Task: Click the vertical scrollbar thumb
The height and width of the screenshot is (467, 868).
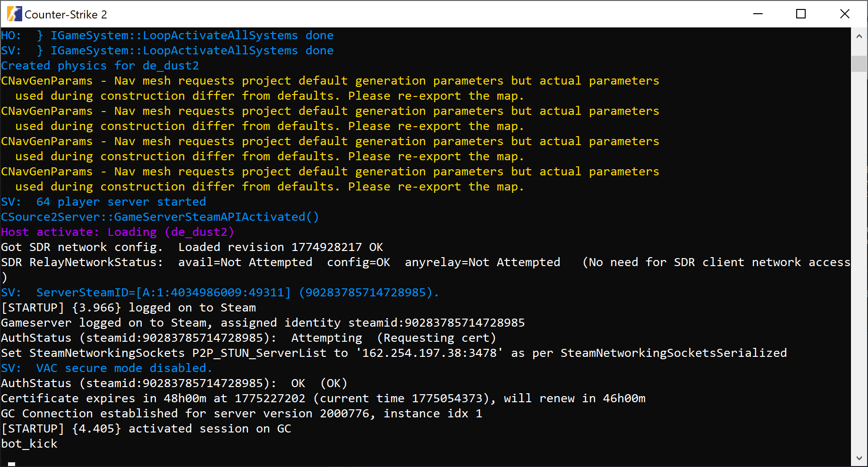Action: point(859,64)
